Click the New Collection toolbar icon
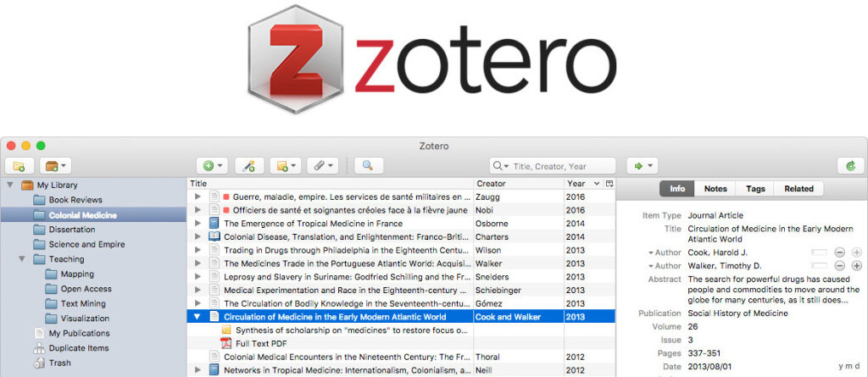This screenshot has width=868, height=377. (19, 165)
